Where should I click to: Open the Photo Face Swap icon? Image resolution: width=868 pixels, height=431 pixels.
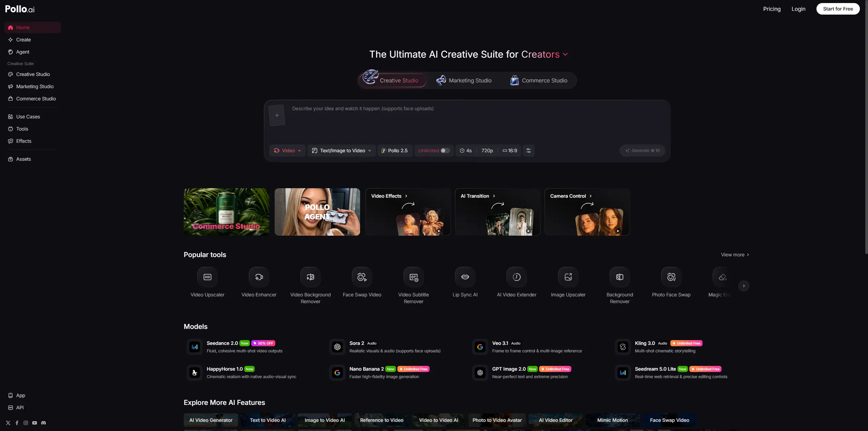[x=671, y=277]
